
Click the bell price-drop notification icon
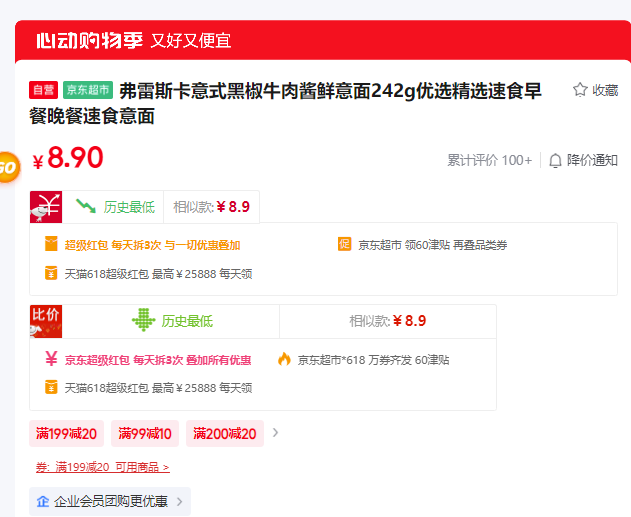click(555, 160)
